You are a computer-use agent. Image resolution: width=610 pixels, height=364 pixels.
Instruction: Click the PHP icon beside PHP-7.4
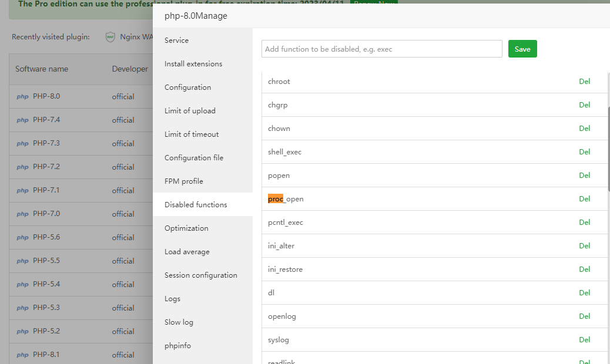(x=22, y=120)
